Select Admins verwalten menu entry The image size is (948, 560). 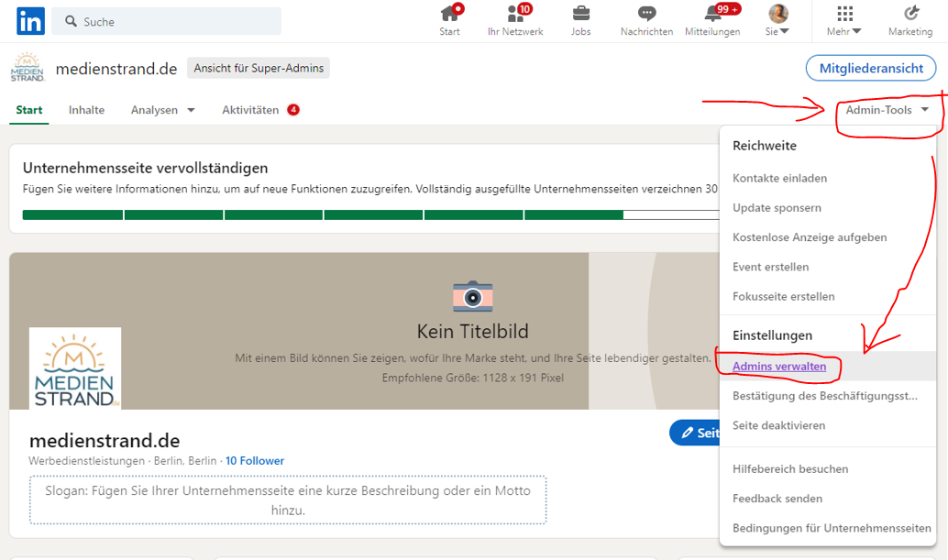779,367
